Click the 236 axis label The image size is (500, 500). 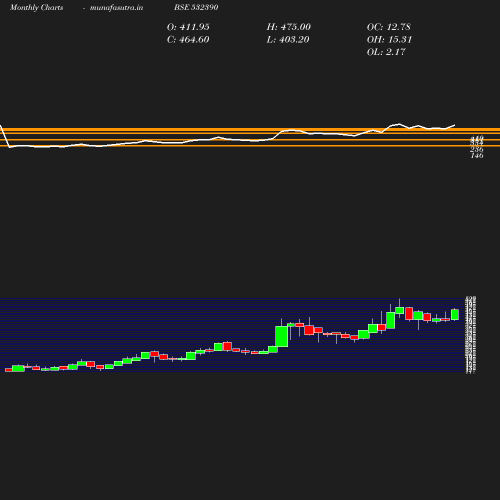pyautogui.click(x=477, y=150)
